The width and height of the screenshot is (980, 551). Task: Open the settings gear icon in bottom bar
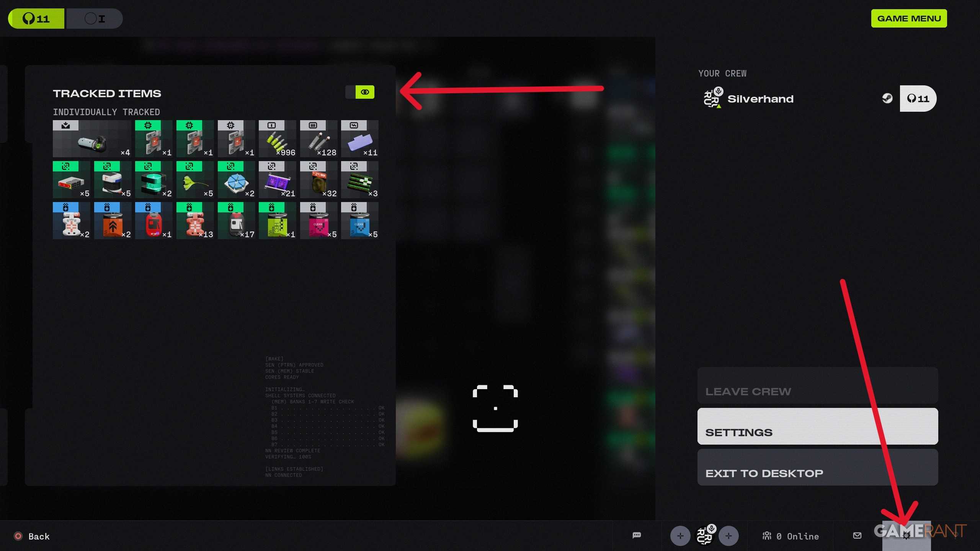906,536
